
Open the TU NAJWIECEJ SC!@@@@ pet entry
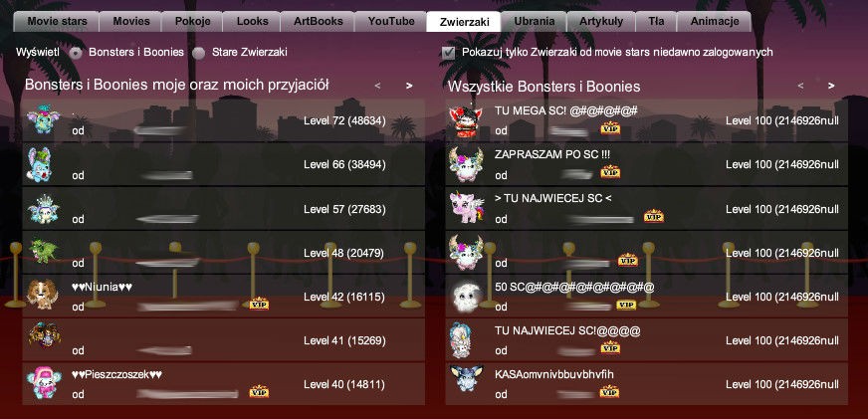pyautogui.click(x=647, y=339)
